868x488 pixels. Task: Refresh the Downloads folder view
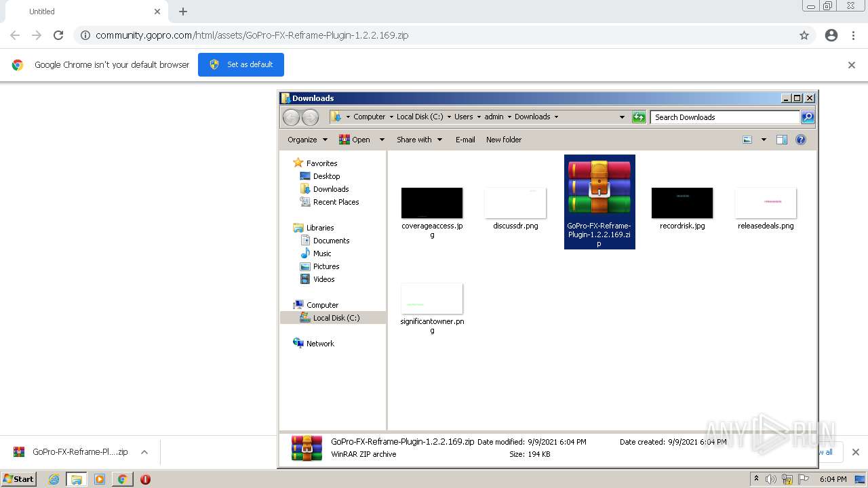tap(639, 117)
